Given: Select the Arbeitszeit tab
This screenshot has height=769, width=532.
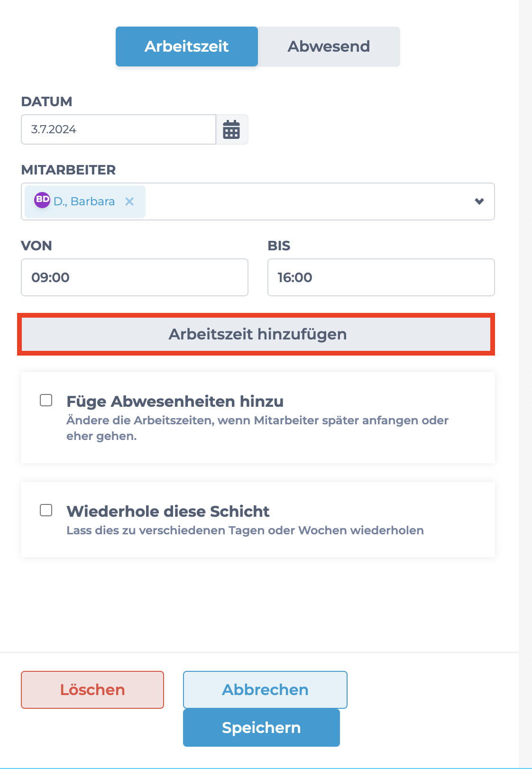Looking at the screenshot, I should [187, 46].
